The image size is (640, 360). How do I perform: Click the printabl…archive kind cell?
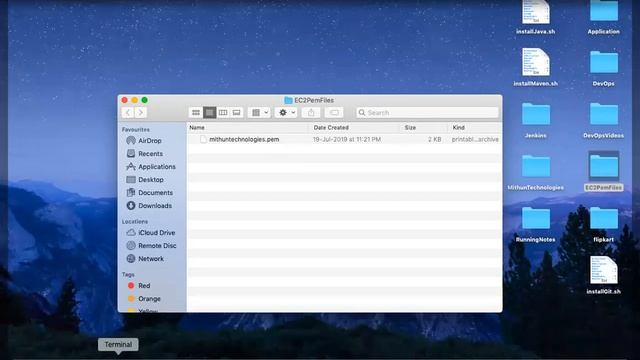coord(475,140)
